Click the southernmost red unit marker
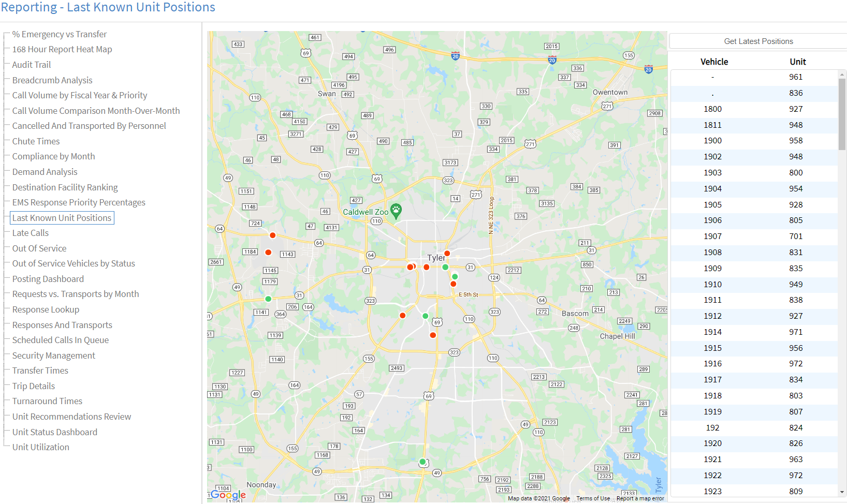This screenshot has width=847, height=504. (433, 335)
